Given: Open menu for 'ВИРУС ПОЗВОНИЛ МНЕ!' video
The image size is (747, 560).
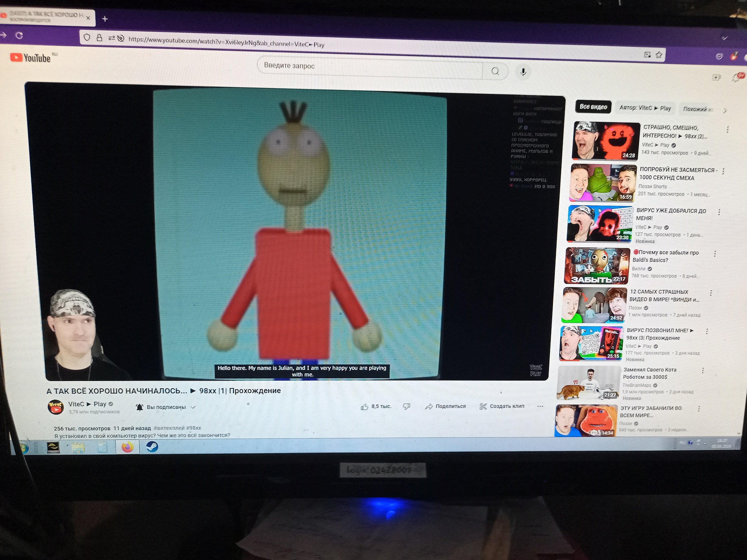Looking at the screenshot, I should [707, 331].
